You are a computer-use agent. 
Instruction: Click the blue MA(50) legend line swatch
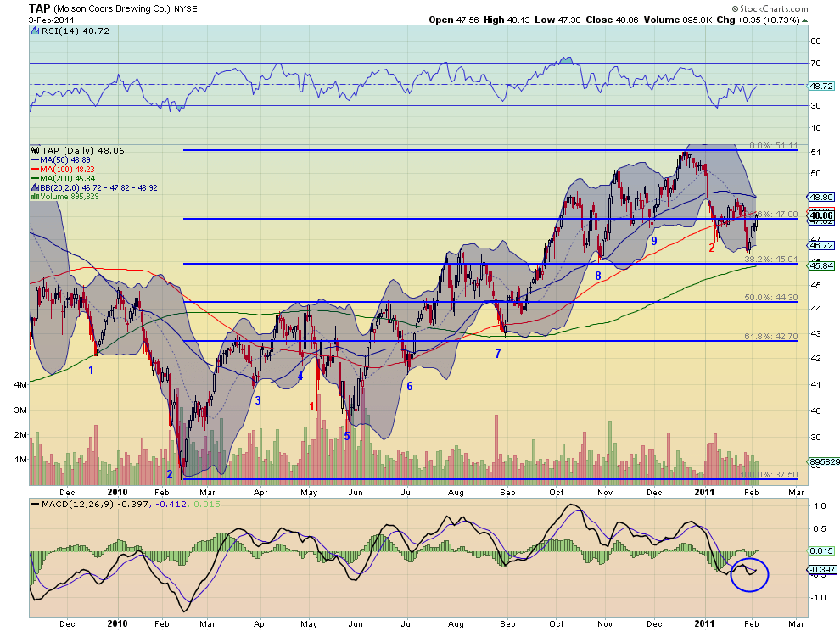36,160
